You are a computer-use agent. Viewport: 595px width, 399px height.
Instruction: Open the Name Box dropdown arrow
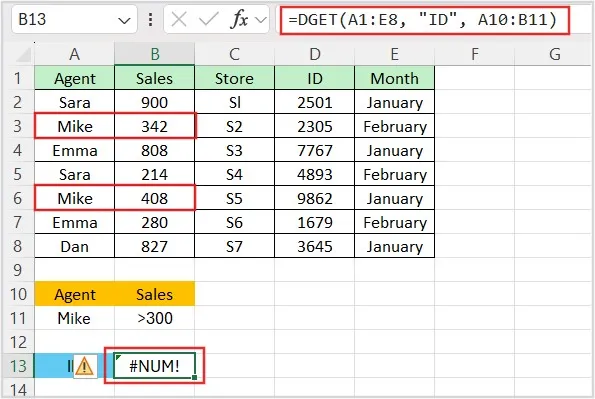124,20
